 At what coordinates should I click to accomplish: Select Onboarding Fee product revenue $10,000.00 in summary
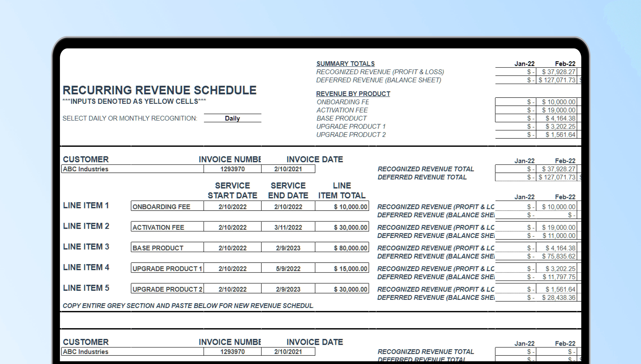pos(557,102)
